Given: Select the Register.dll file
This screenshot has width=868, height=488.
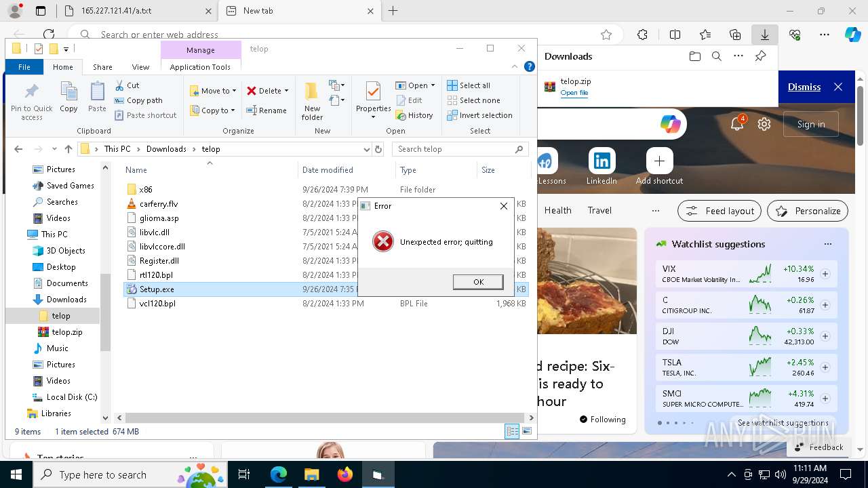Looking at the screenshot, I should [159, 261].
